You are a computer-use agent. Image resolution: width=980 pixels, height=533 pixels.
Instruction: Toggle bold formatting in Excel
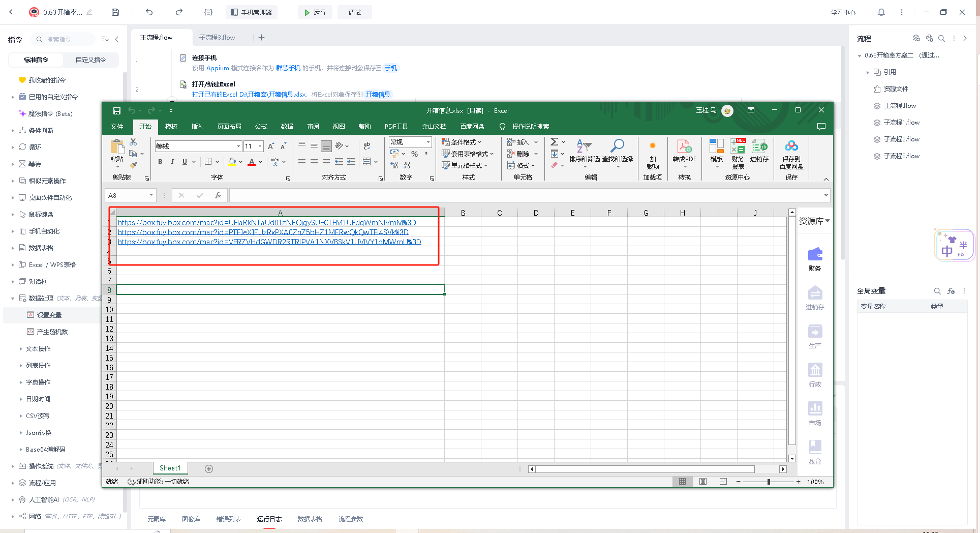click(160, 162)
